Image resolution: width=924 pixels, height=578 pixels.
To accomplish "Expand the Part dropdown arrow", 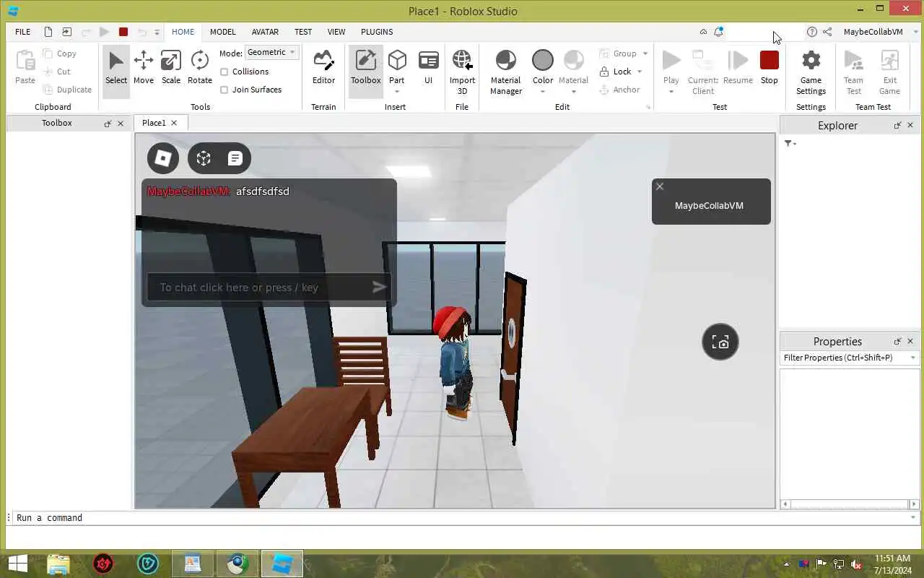I will 397,92.
